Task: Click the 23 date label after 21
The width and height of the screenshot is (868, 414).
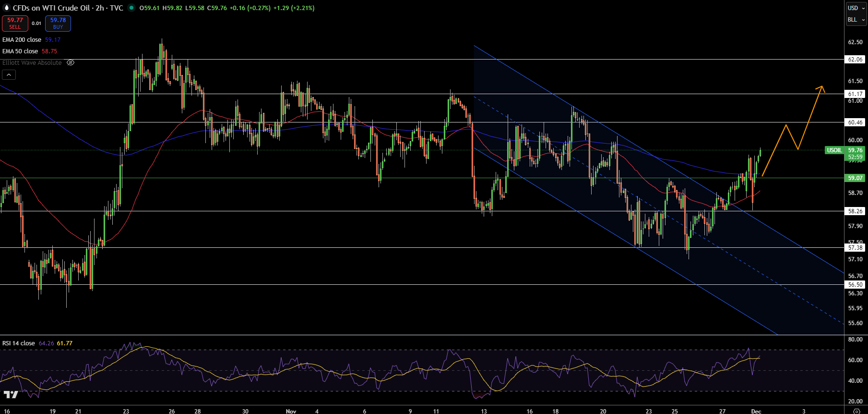Action: point(126,411)
